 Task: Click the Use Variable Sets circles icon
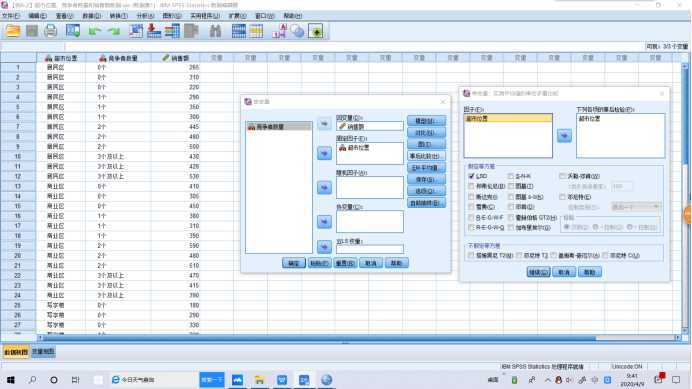coord(298,31)
